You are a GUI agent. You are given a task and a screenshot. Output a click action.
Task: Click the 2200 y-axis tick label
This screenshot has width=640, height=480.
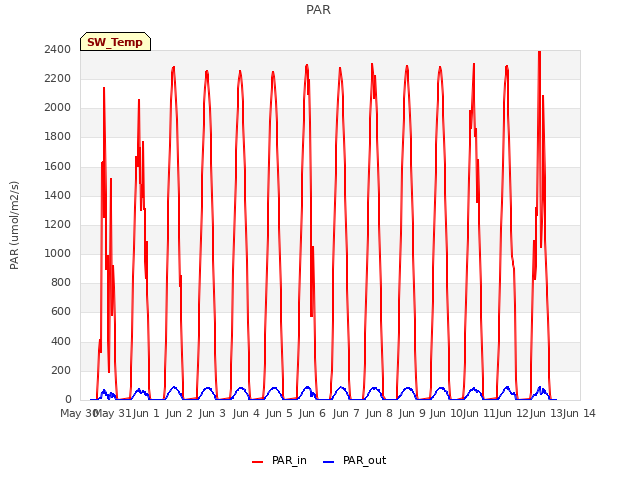coord(58,78)
